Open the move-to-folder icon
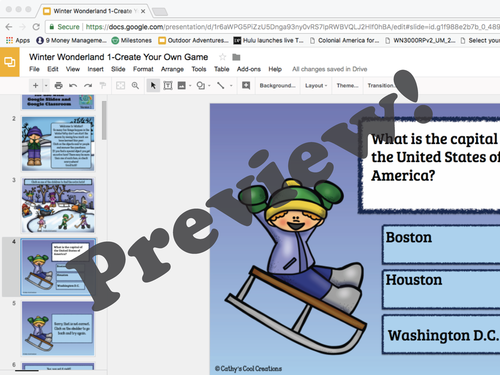 pos(236,57)
